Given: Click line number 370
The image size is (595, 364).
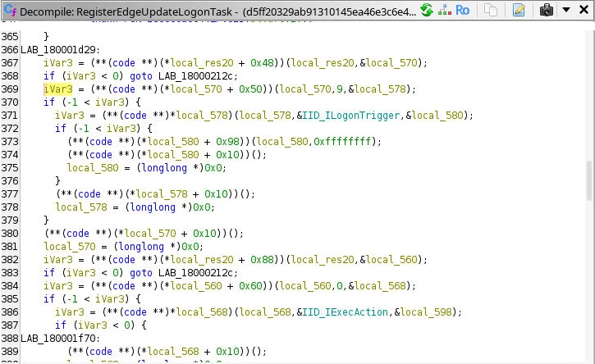Looking at the screenshot, I should (x=10, y=102).
